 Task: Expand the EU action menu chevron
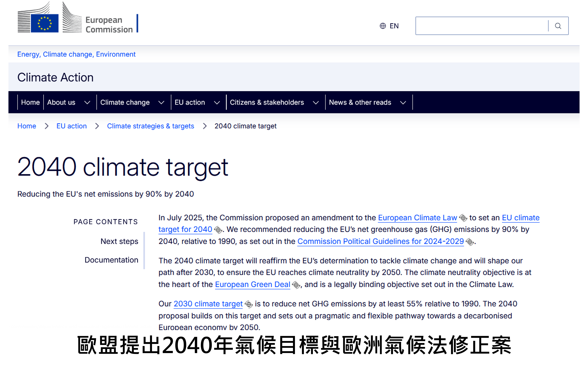point(217,102)
